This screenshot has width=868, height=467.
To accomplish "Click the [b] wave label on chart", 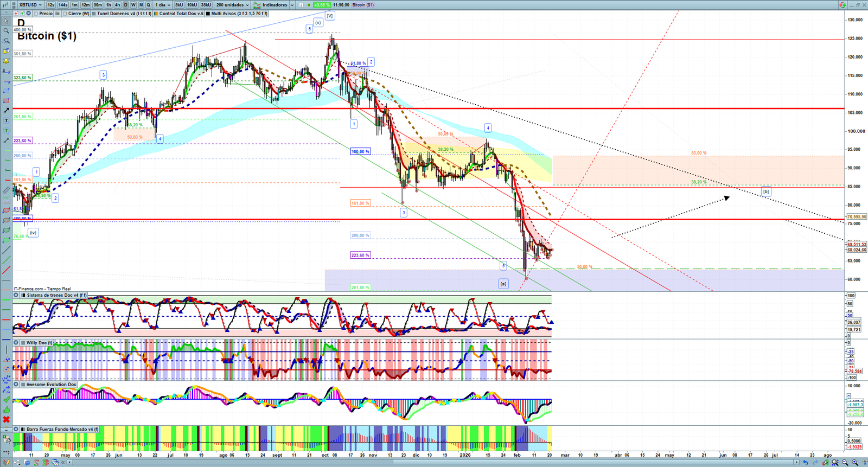I will click(765, 191).
